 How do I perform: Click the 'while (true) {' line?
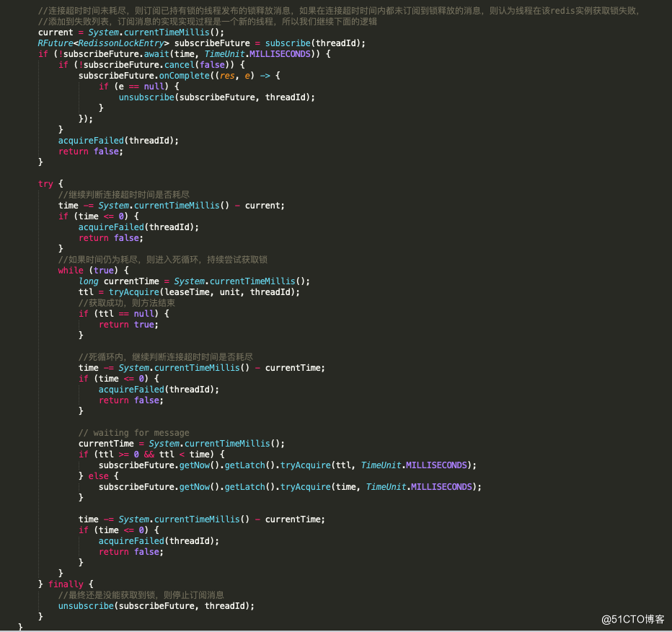(94, 271)
